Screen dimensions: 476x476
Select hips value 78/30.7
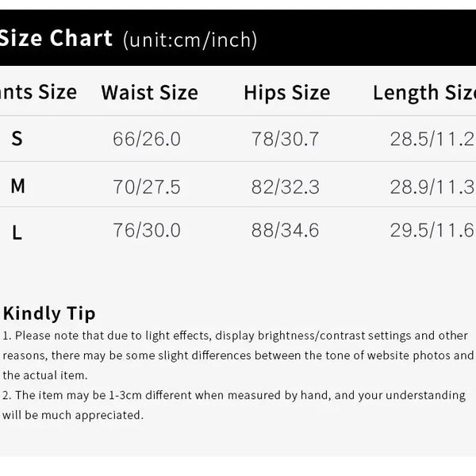coord(286,140)
